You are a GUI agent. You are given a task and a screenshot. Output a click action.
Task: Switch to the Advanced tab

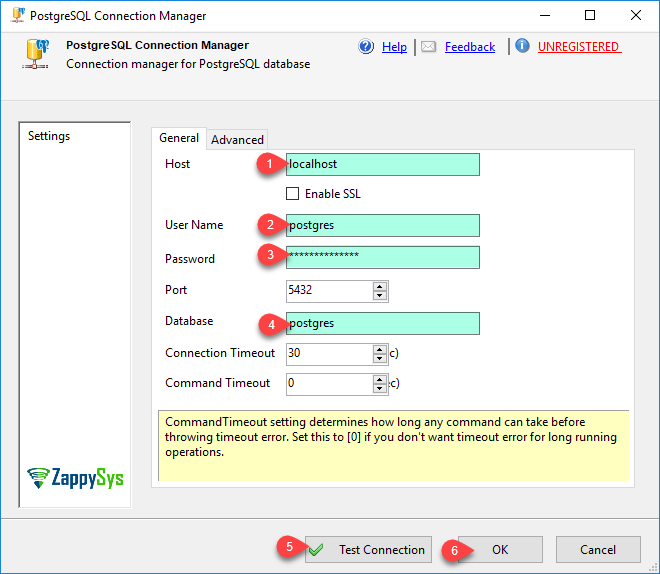pyautogui.click(x=237, y=140)
